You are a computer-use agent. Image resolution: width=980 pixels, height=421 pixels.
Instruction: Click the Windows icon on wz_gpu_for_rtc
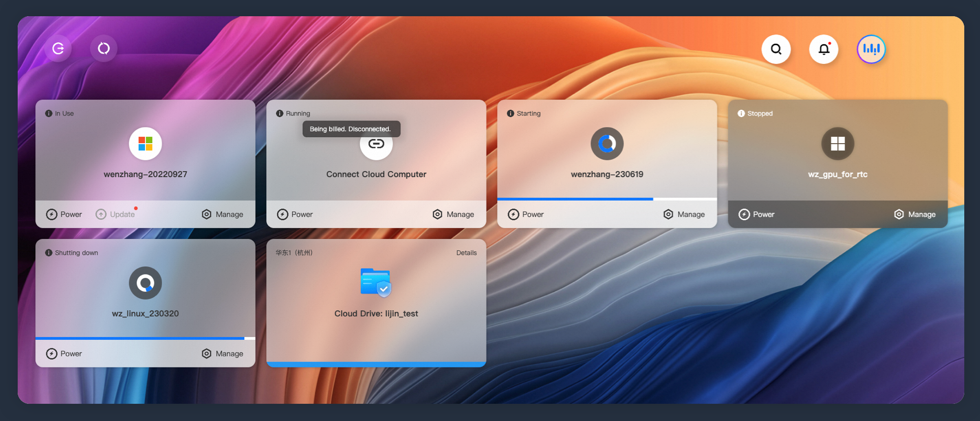point(838,144)
